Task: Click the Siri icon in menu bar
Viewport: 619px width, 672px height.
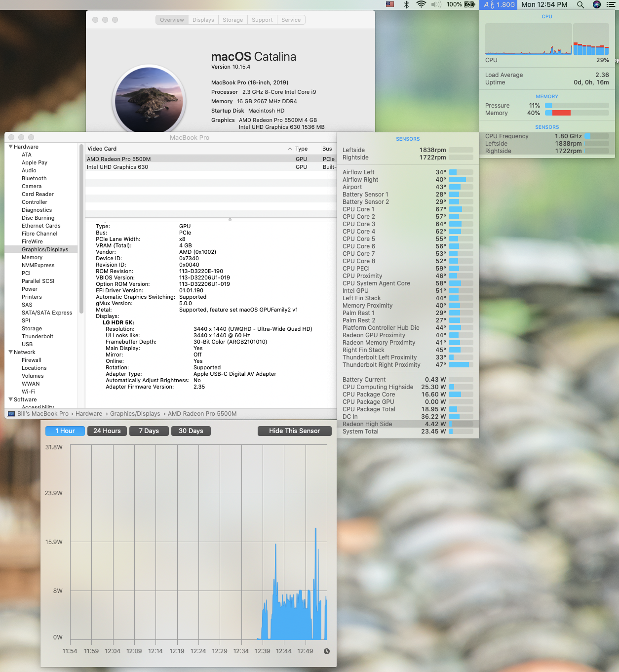Action: (597, 4)
